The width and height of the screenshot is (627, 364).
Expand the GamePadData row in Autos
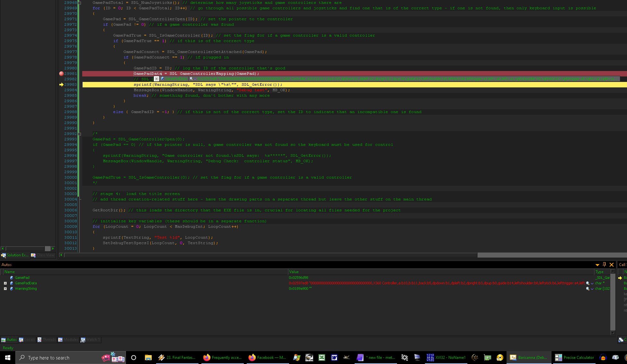(5, 283)
